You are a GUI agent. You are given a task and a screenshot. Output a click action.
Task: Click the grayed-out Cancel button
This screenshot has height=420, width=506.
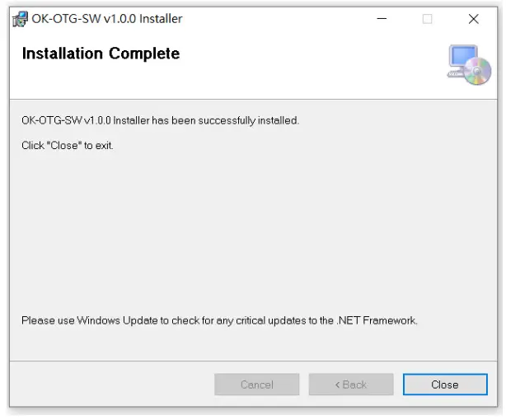click(x=256, y=385)
